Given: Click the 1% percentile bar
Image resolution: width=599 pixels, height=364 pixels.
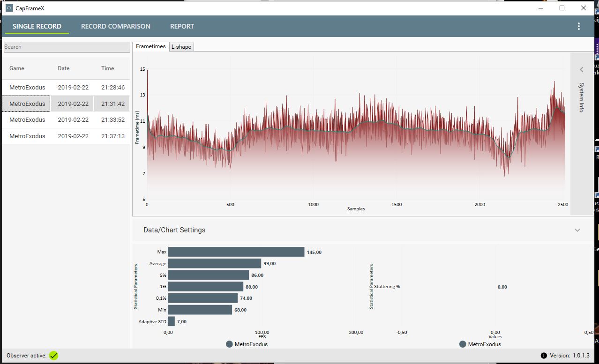Looking at the screenshot, I should pos(206,287).
